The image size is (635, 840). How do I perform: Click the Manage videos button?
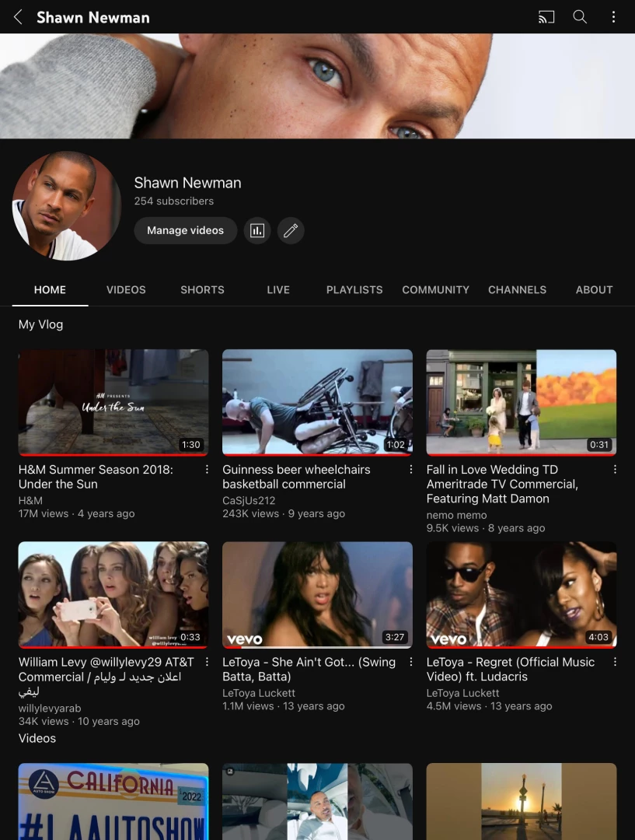pos(185,230)
